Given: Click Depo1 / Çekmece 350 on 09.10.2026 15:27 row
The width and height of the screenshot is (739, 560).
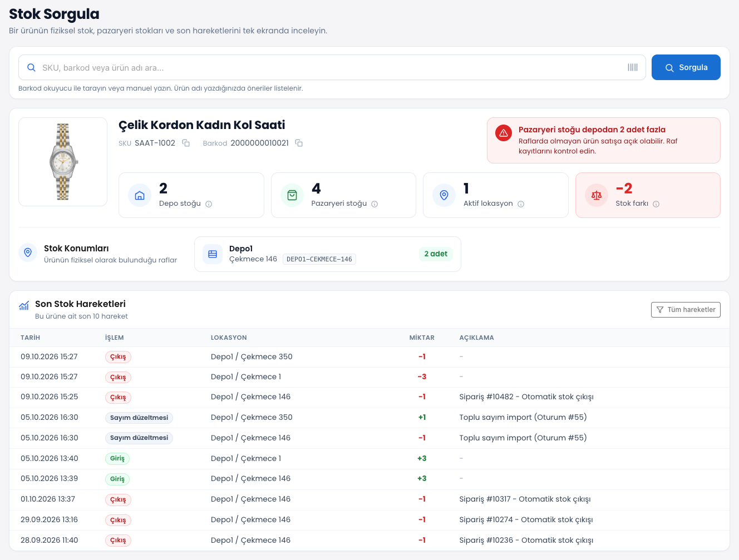Looking at the screenshot, I should click(252, 356).
